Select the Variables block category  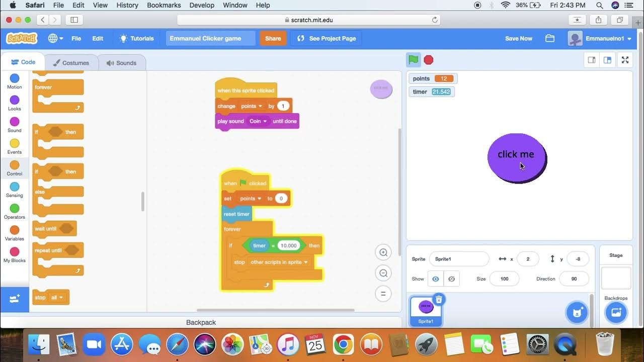[x=15, y=233]
